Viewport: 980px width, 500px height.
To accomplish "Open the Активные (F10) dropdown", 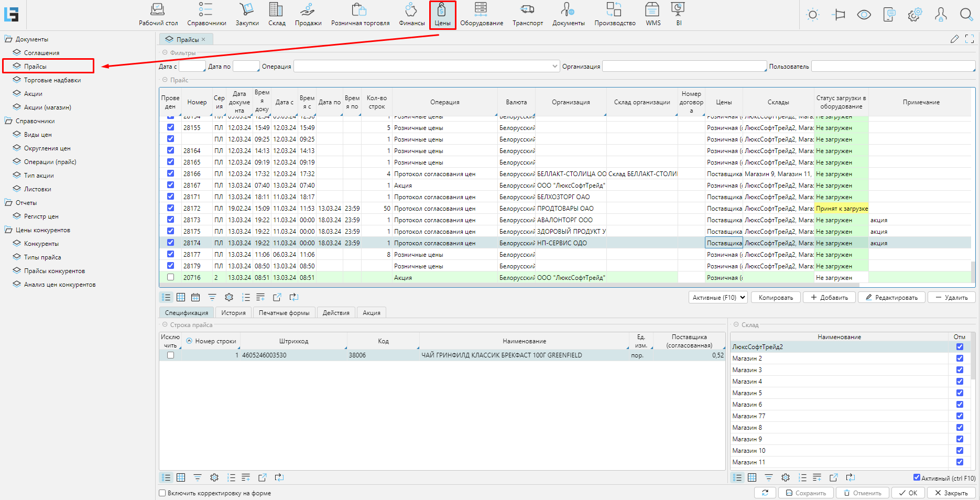I will (x=718, y=298).
